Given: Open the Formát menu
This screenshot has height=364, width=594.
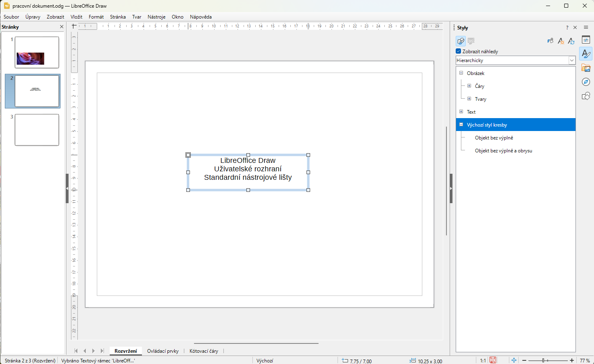Looking at the screenshot, I should point(96,17).
